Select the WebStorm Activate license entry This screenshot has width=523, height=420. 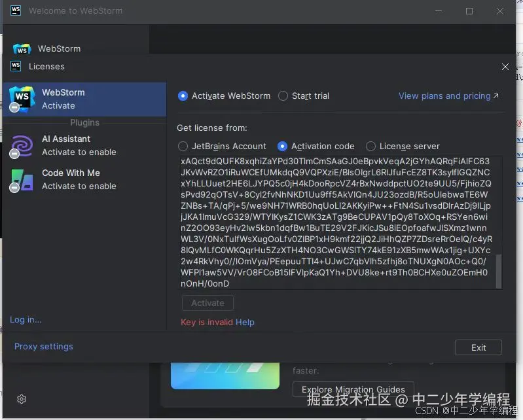pos(84,99)
